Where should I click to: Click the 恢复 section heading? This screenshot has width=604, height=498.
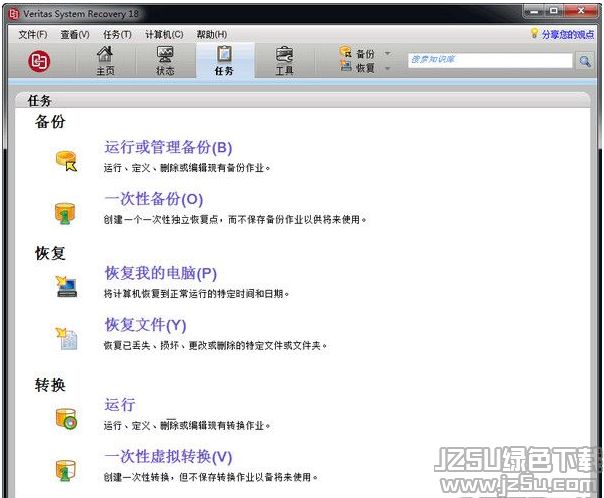pyautogui.click(x=50, y=253)
